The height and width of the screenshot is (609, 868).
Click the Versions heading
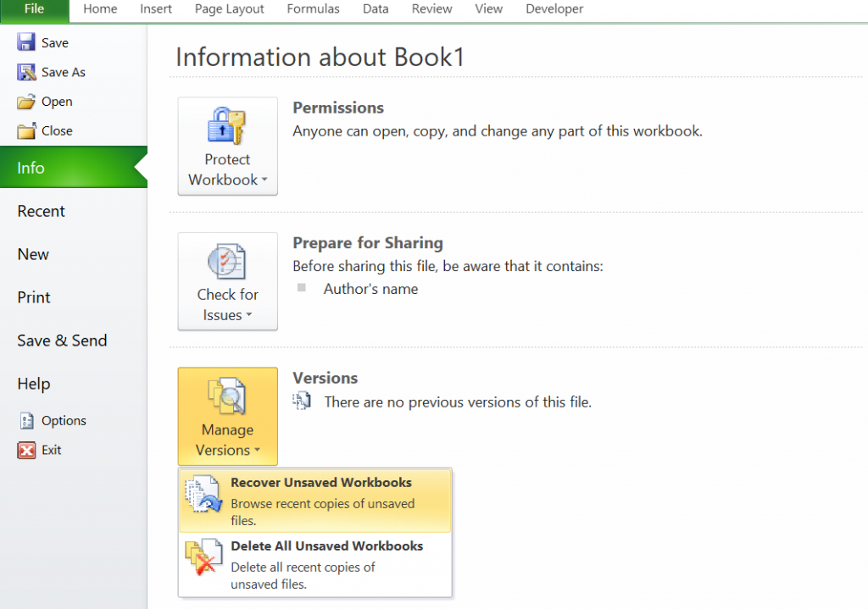pos(325,378)
